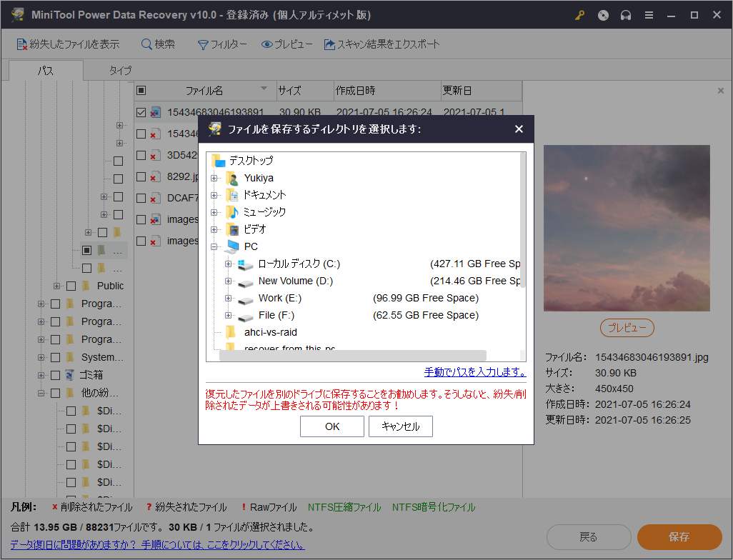Open the hamburger menu in title bar
Image resolution: width=733 pixels, height=560 pixels.
(649, 15)
